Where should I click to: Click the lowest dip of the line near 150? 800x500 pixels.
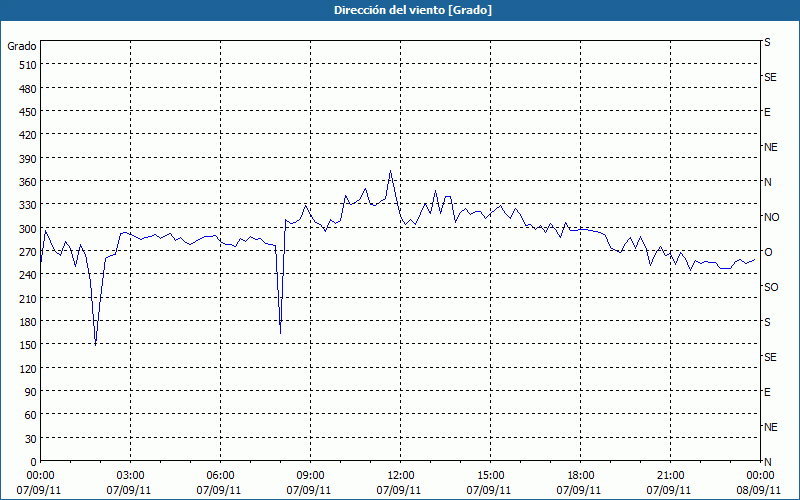coord(95,345)
